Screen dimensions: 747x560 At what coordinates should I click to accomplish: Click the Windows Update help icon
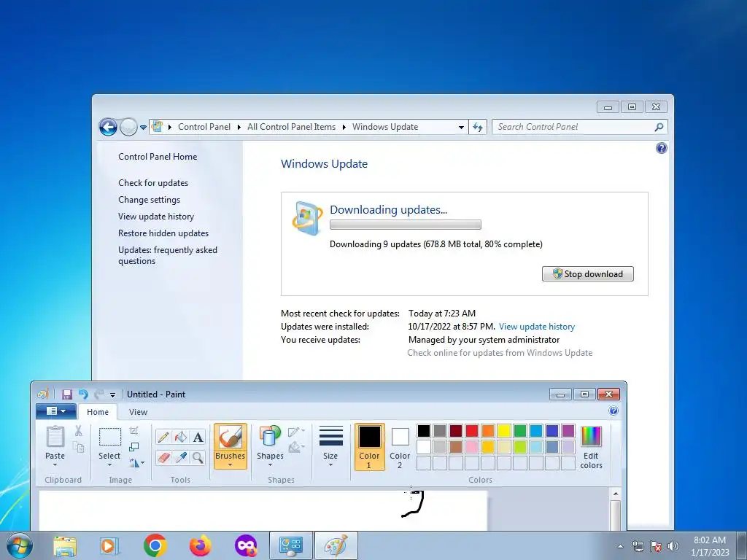[x=661, y=148]
